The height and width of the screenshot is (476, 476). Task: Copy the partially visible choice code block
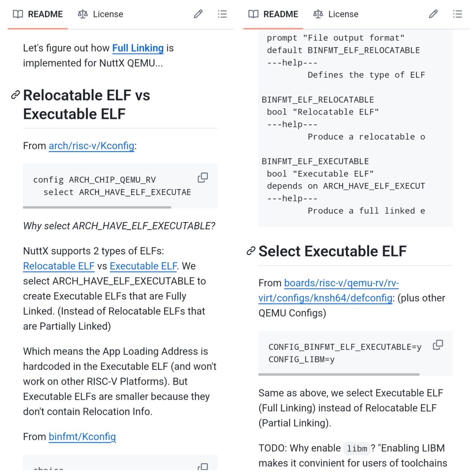[x=203, y=466]
